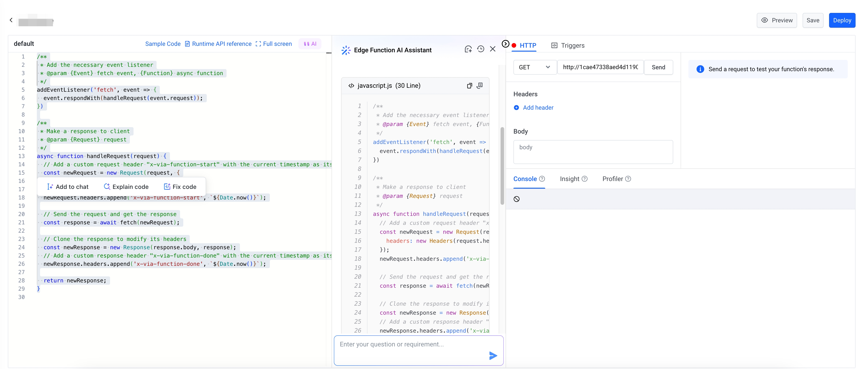Switch to the Insight tab
Screen dimensions: 868x369
(569, 179)
